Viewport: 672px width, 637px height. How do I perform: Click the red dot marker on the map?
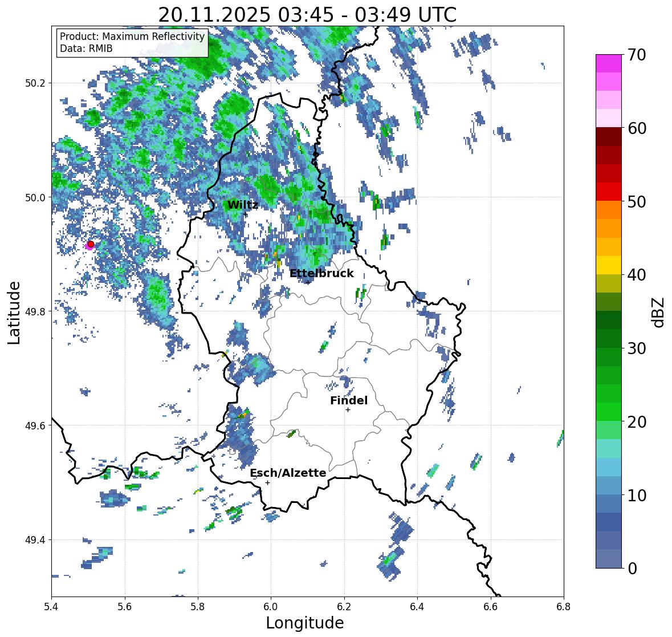(91, 244)
